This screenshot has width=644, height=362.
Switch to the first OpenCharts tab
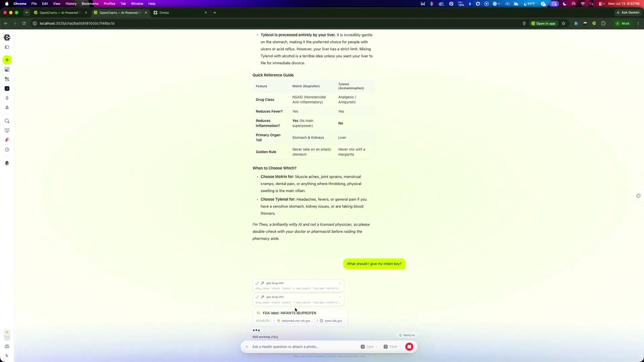[60, 13]
